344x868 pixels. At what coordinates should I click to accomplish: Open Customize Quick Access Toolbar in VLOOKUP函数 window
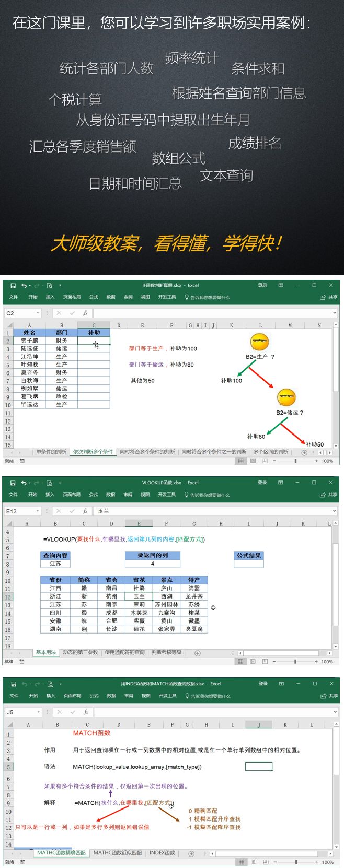(60, 483)
